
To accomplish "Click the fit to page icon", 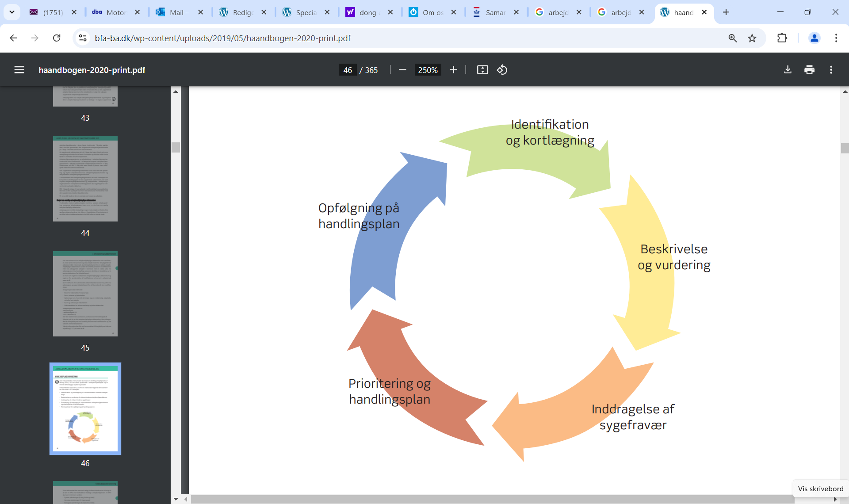I will (482, 70).
